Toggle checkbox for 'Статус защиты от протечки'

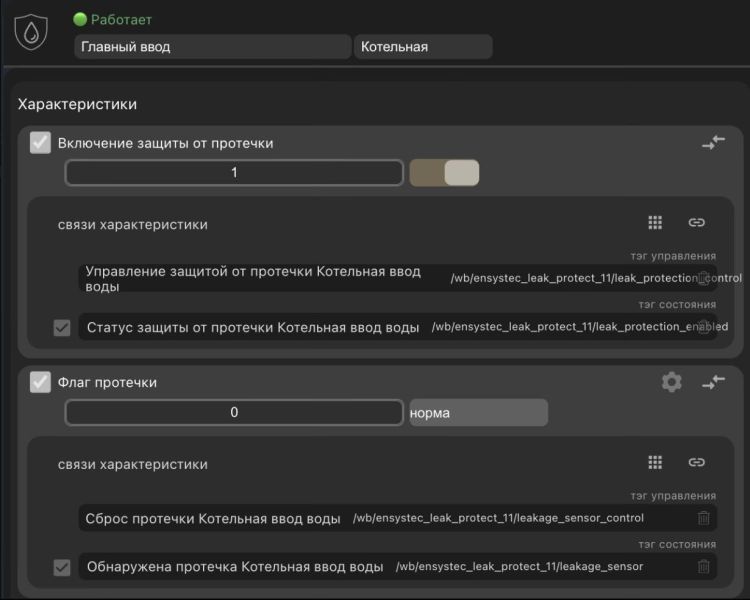(x=62, y=328)
